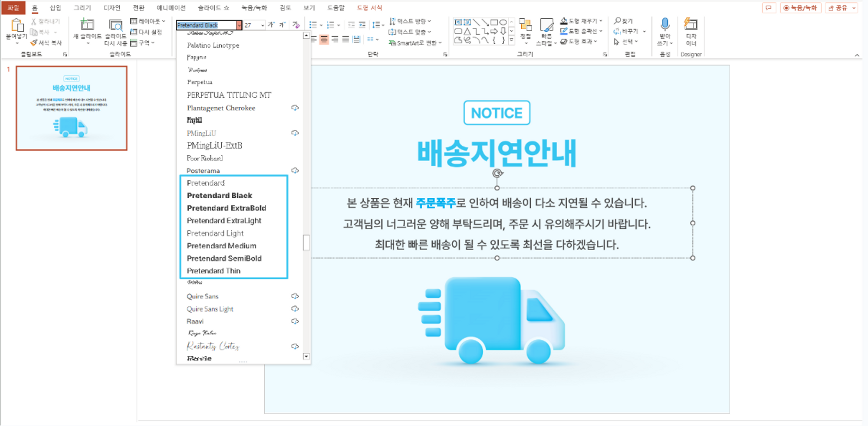Screen dimensions: 868x426
Task: Click the comments speech bubble icon
Action: pyautogui.click(x=769, y=8)
